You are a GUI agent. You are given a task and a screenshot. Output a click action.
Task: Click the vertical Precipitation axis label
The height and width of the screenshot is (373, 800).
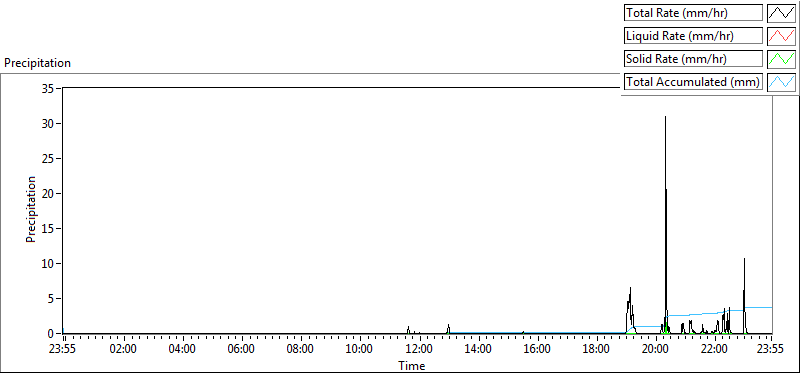tap(31, 209)
